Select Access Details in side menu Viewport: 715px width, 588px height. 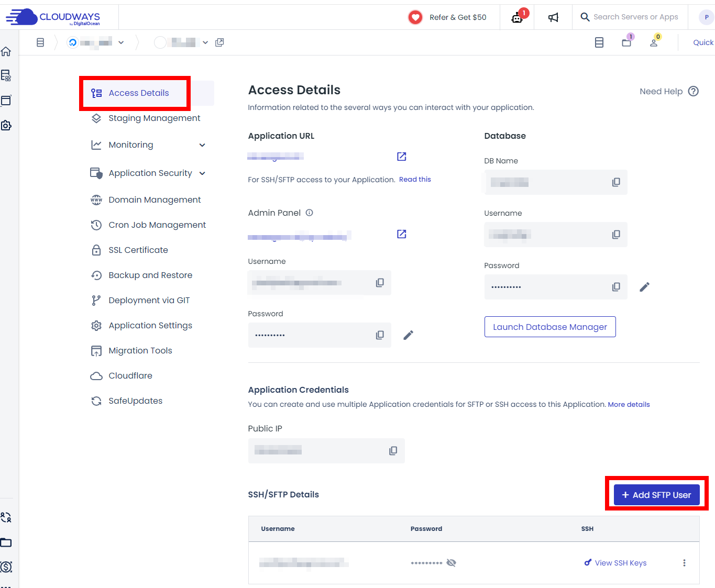click(x=139, y=93)
